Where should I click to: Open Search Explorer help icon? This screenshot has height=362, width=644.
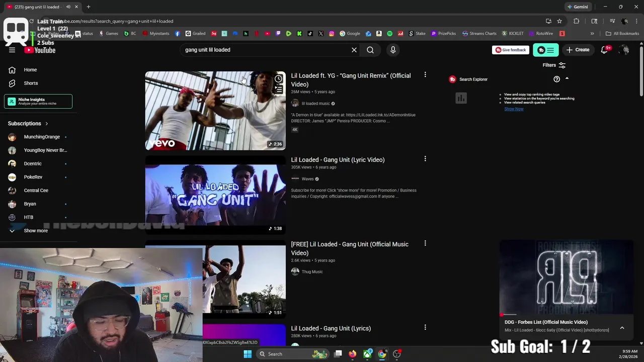click(556, 79)
